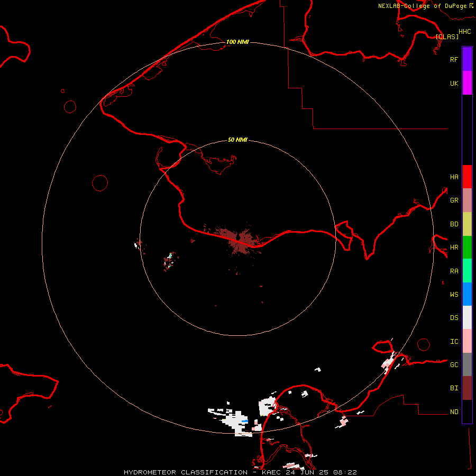This screenshot has width=476, height=476.
Task: Click the GR legend color swatch
Action: point(467,200)
